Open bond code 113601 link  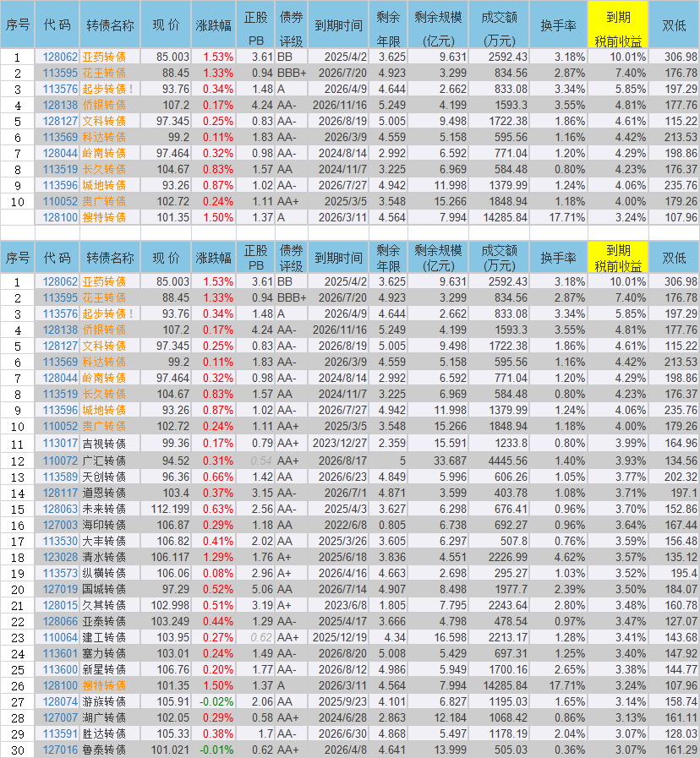point(60,653)
